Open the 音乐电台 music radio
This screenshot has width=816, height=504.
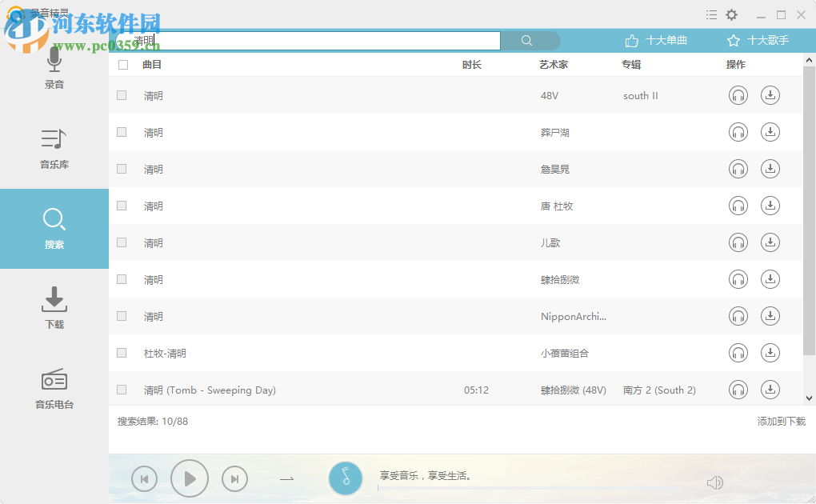point(54,388)
